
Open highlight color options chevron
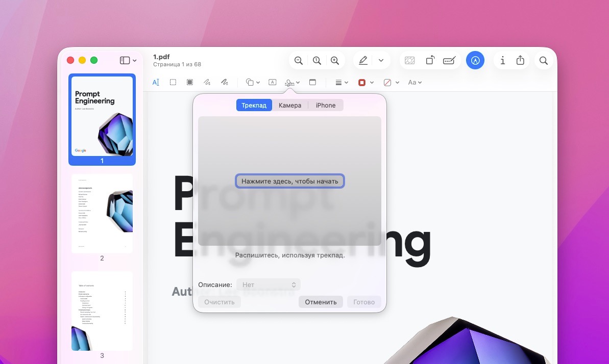coord(381,61)
